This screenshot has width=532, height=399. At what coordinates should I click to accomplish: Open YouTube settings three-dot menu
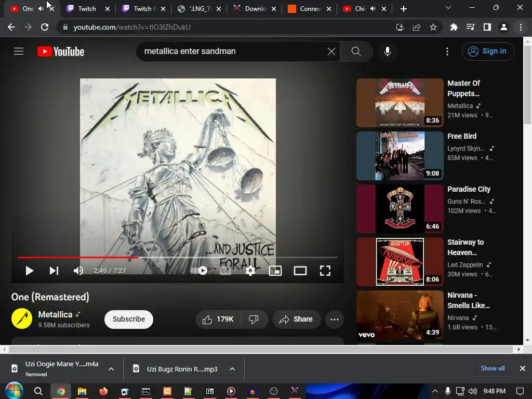click(447, 51)
